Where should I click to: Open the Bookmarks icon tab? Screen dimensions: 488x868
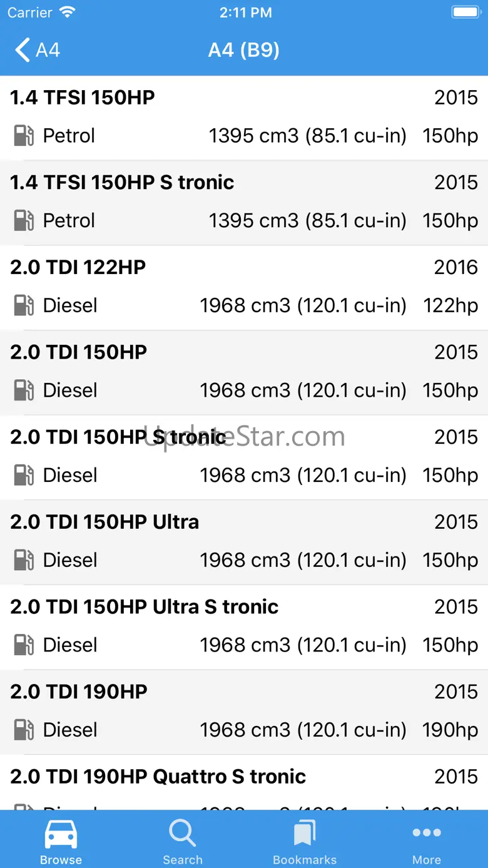coord(305,834)
